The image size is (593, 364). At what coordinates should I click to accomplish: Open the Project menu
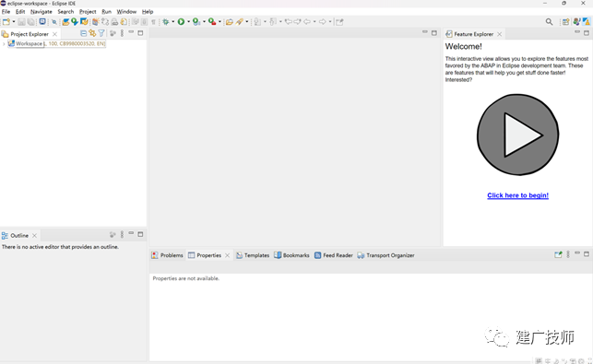click(x=88, y=12)
